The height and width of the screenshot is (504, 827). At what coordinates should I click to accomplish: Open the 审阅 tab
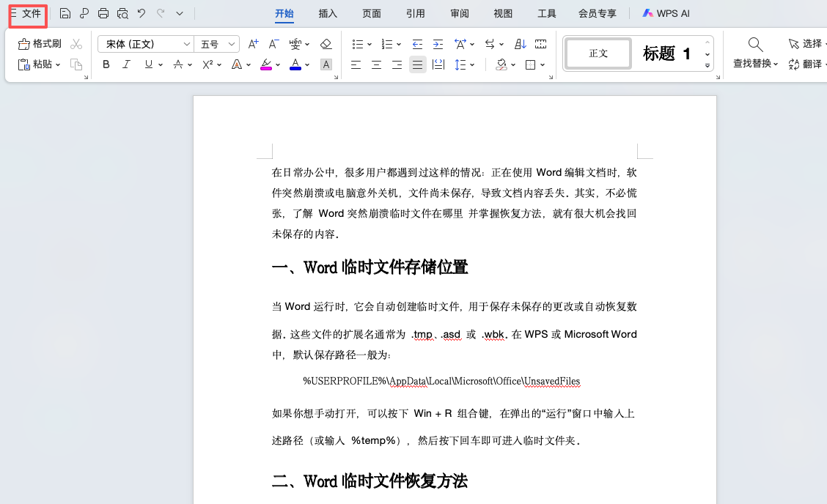(460, 13)
